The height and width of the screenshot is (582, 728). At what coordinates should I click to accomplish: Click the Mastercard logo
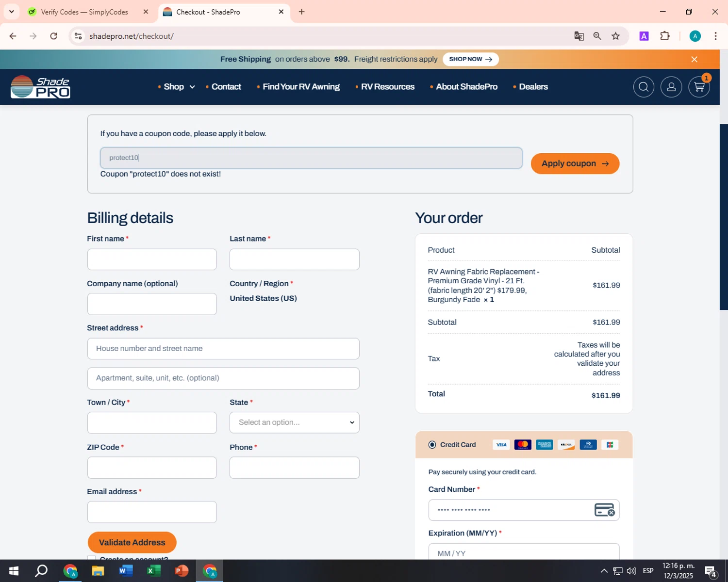[523, 445]
